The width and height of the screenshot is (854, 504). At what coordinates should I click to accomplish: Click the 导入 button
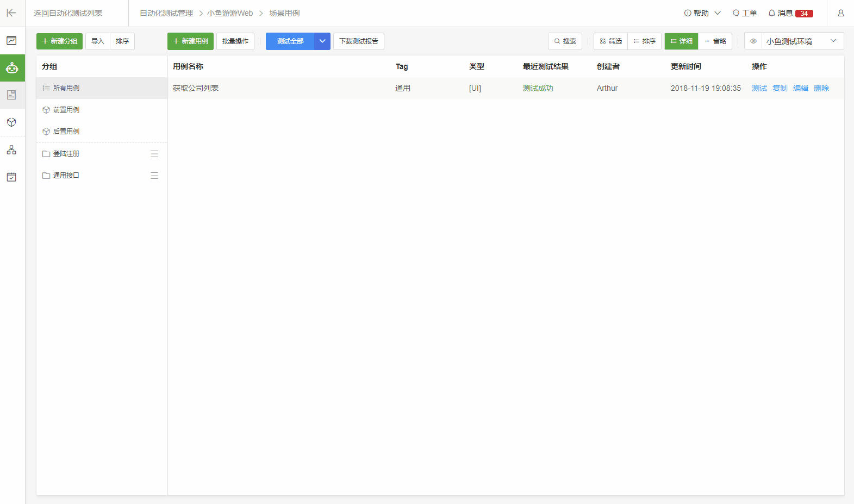point(98,41)
